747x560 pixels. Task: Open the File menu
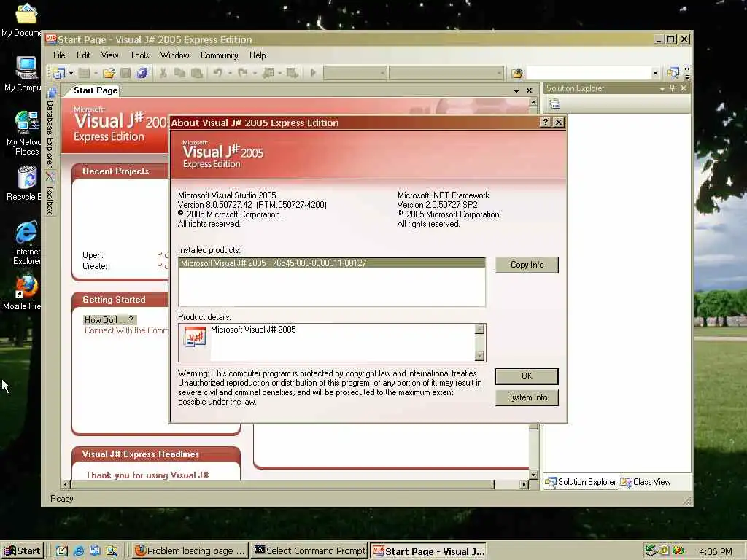(59, 55)
